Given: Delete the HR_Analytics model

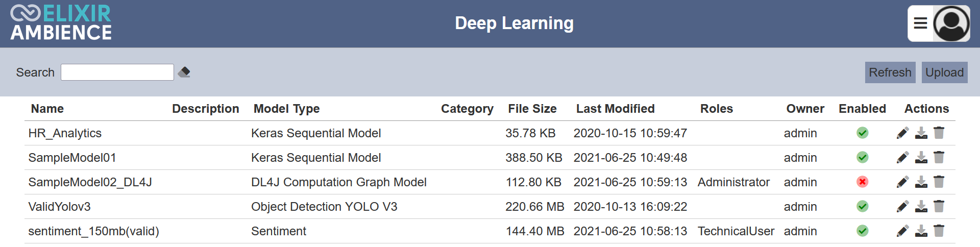Looking at the screenshot, I should point(939,133).
